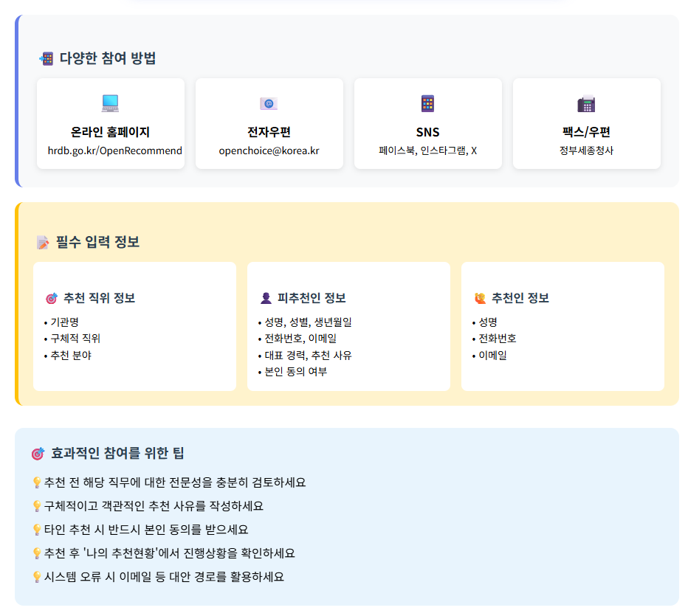Click the 추천 직위 정보 heading

pyautogui.click(x=99, y=298)
